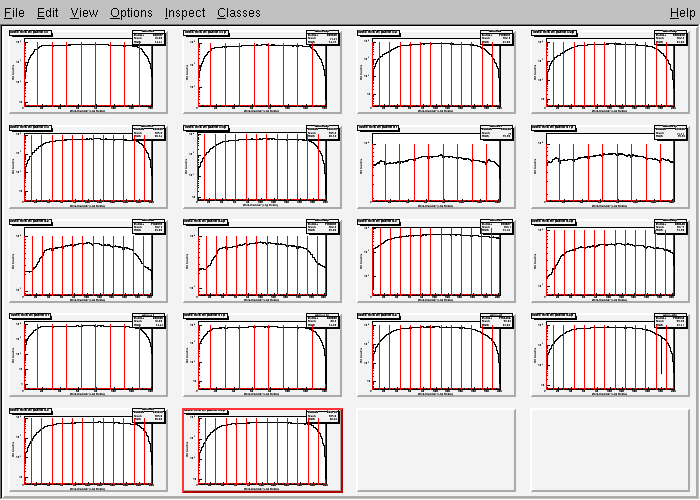This screenshot has width=700, height=500.
Task: Click the red-bordered highlighted histogram pad
Action: click(262, 450)
